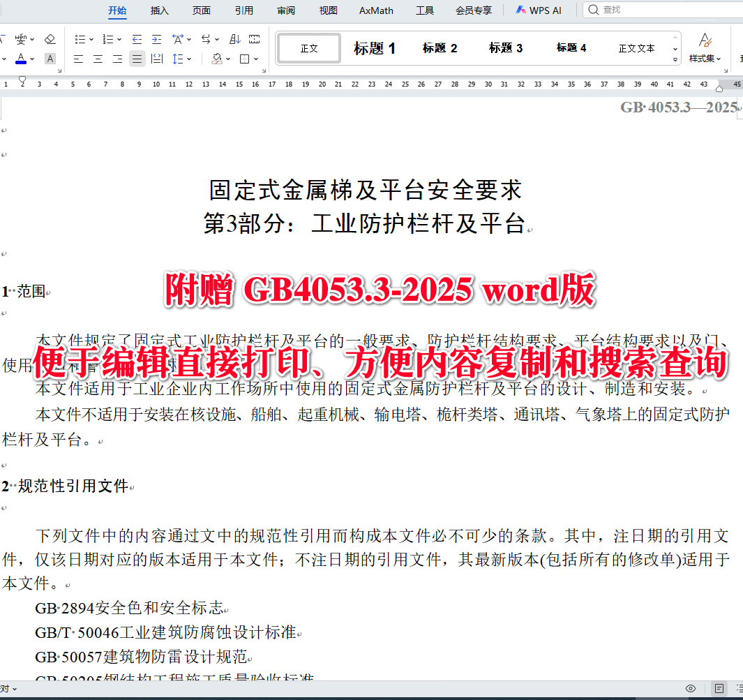Select the decrease indent icon
This screenshot has width=743, height=700.
tap(136, 39)
